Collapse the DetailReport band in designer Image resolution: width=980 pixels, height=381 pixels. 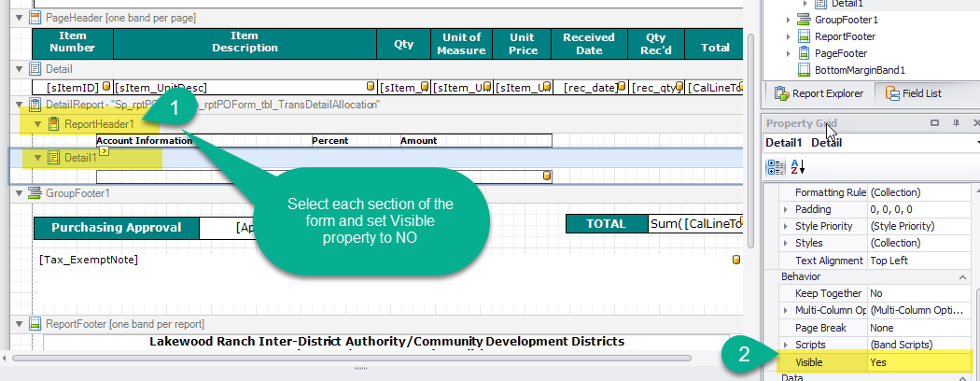(x=21, y=106)
